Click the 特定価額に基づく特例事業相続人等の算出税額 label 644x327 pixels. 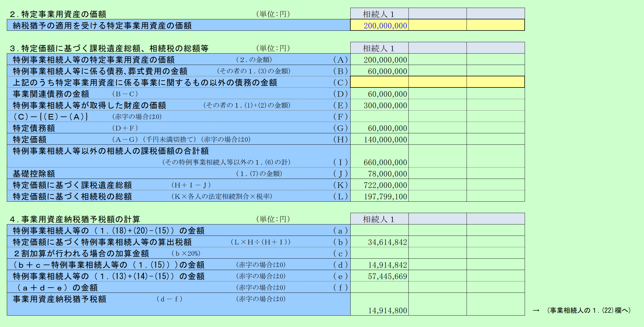pyautogui.click(x=102, y=242)
